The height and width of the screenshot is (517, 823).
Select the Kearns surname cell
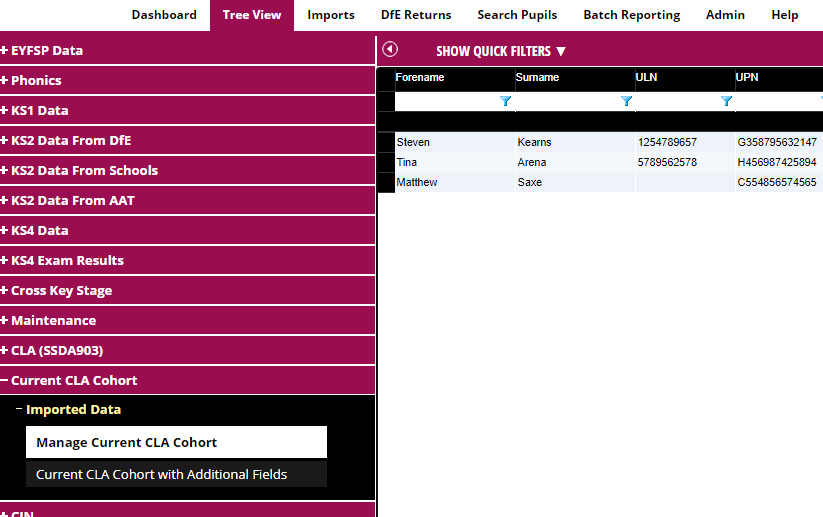click(x=575, y=142)
